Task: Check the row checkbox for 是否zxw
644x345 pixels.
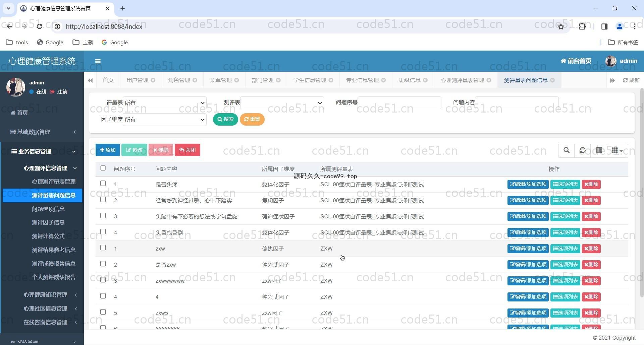Action: [x=103, y=264]
